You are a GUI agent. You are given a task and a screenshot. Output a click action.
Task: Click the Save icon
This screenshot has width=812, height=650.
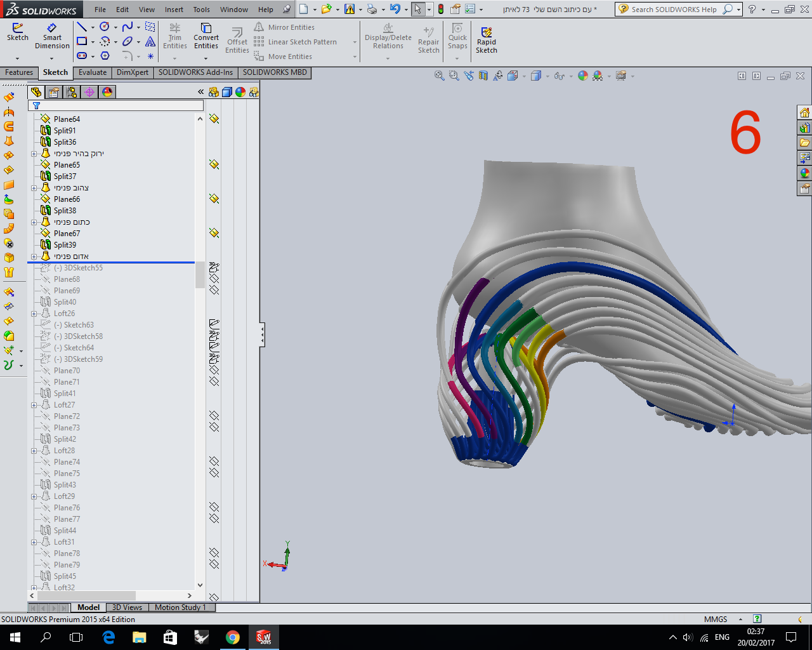coord(350,9)
